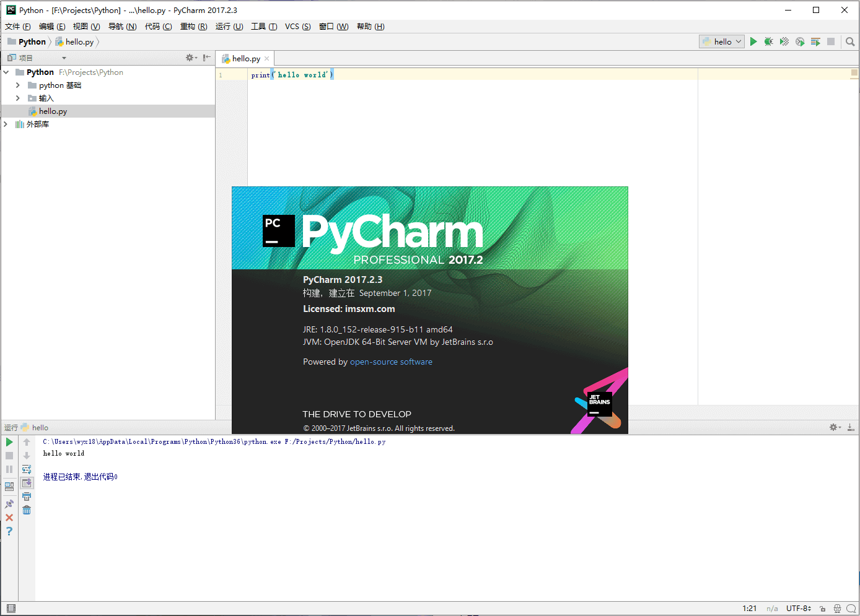Toggle the read-only lock icon in status bar
This screenshot has height=616, width=860.
[822, 609]
